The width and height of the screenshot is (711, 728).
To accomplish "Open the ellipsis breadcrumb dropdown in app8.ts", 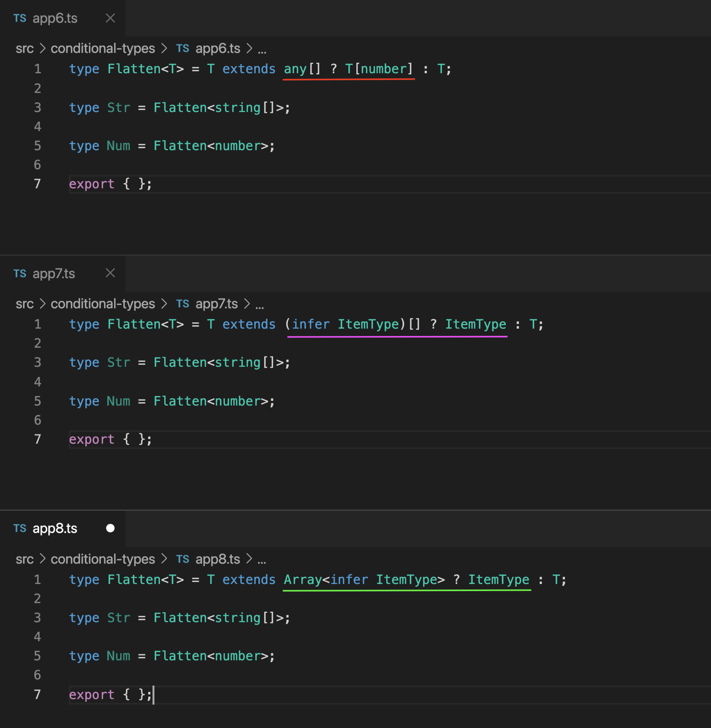I will [262, 559].
